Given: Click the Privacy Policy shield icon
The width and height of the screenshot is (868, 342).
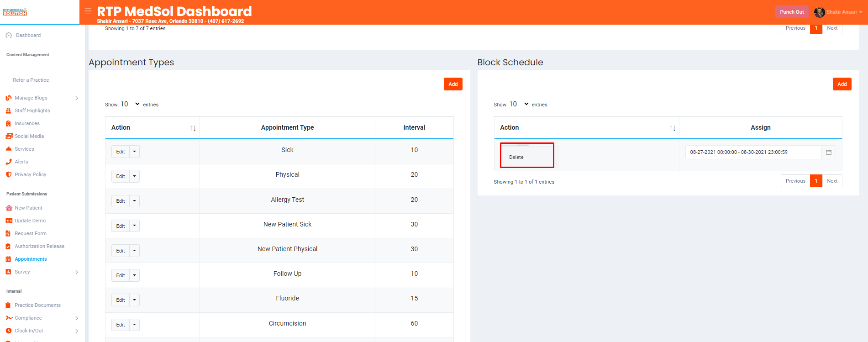Looking at the screenshot, I should pos(9,174).
